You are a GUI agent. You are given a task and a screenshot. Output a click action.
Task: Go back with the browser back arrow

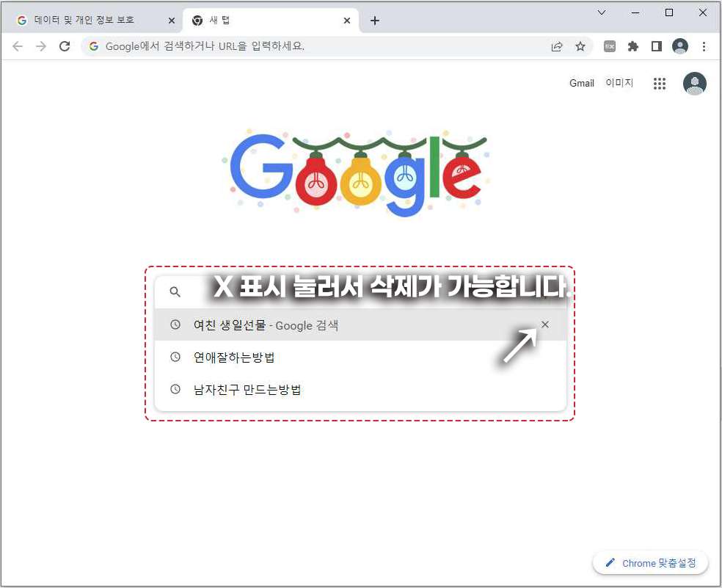click(x=18, y=46)
